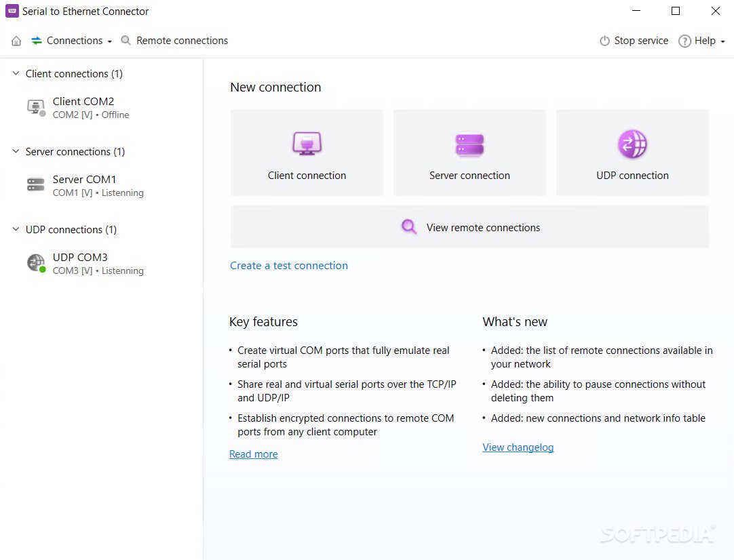Screen dimensions: 734x560
Task: Select the Server COM1 entry
Action: click(x=84, y=180)
